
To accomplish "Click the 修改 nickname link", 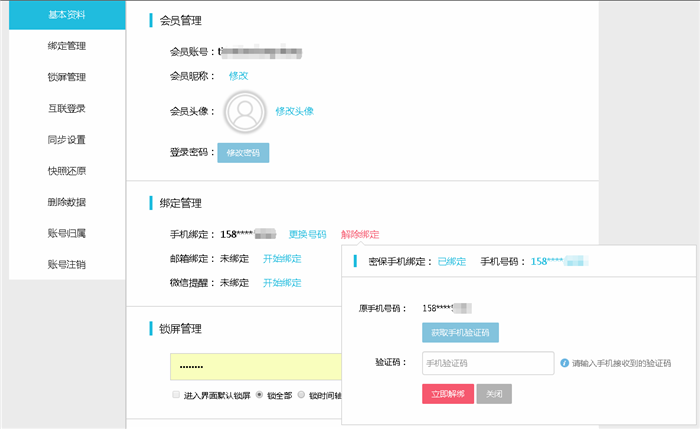I will (x=238, y=76).
